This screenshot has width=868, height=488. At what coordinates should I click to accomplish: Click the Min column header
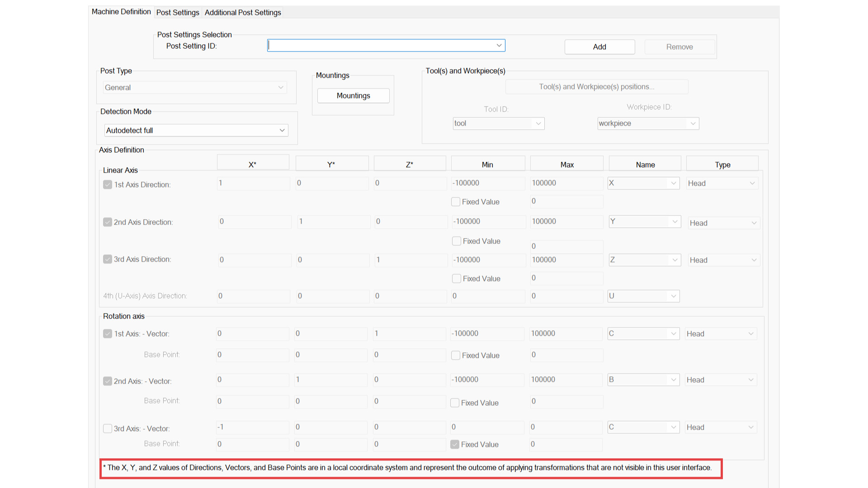[x=488, y=163]
